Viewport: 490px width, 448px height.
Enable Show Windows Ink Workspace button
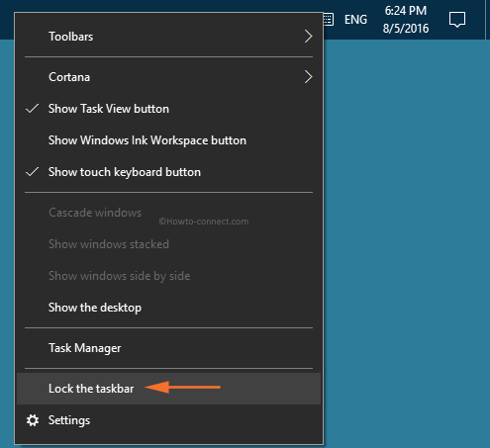tap(168, 140)
